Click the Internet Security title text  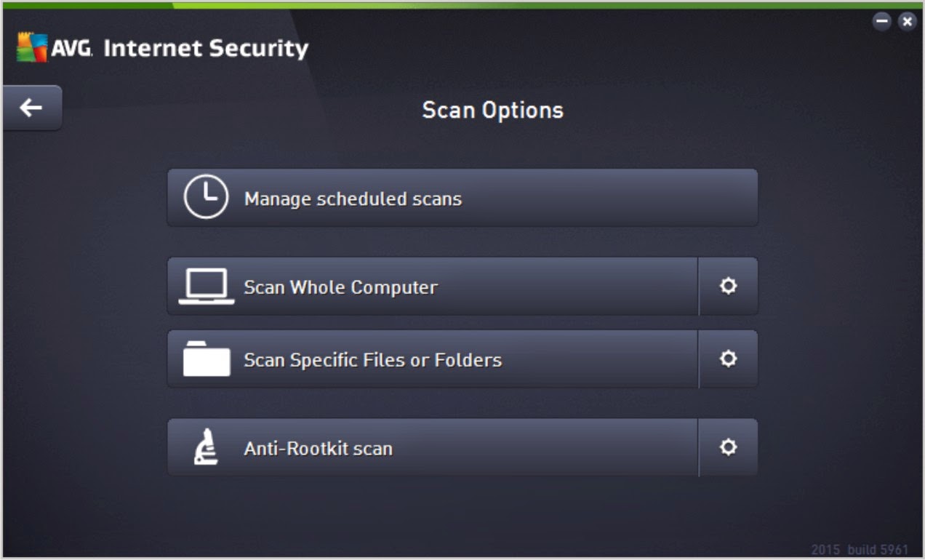(x=206, y=48)
